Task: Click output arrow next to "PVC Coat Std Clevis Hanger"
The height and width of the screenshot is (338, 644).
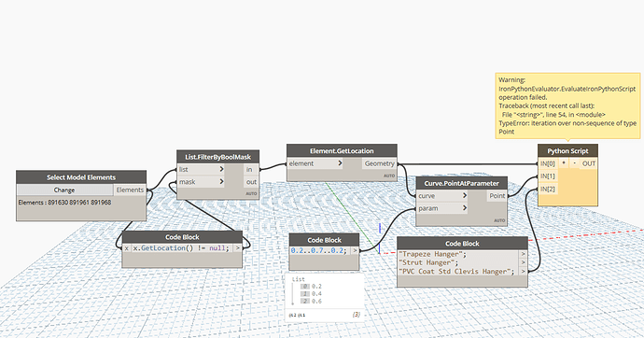Action: point(523,272)
